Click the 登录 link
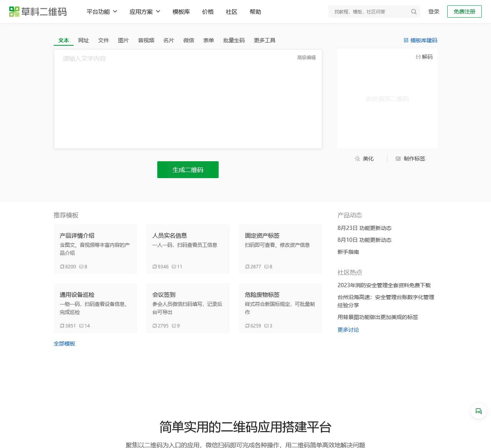491x448 pixels. pos(434,12)
